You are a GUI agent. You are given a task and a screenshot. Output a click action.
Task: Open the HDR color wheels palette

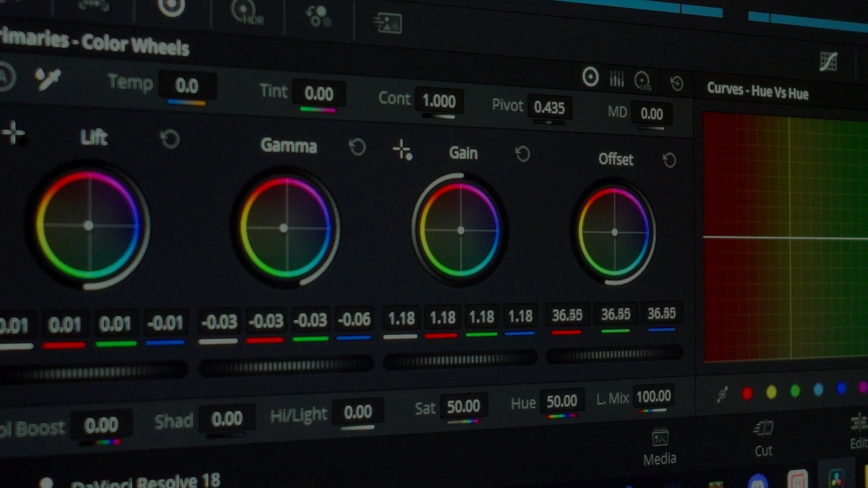coord(247,12)
